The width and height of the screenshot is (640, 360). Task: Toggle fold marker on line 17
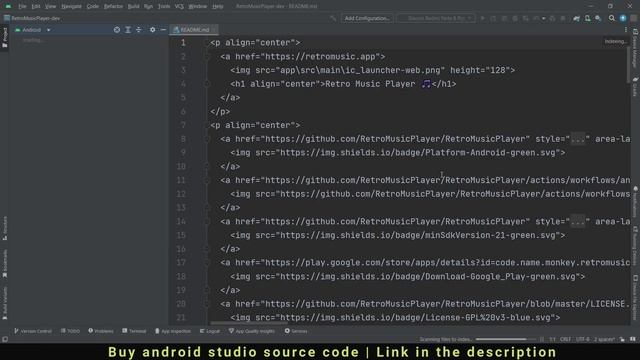click(x=207, y=263)
